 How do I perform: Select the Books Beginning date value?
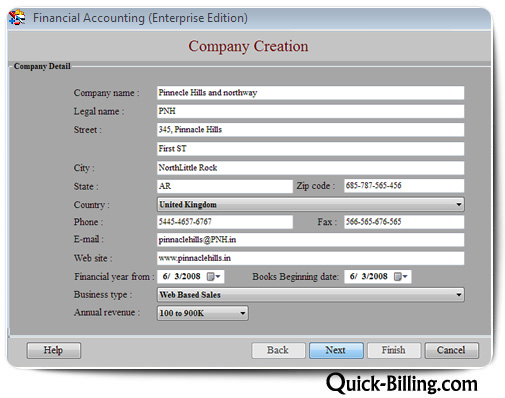pos(369,276)
